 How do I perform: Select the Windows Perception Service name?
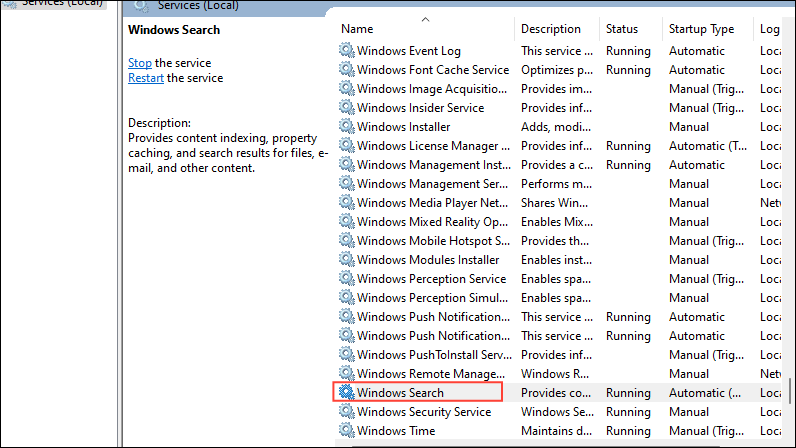(432, 279)
